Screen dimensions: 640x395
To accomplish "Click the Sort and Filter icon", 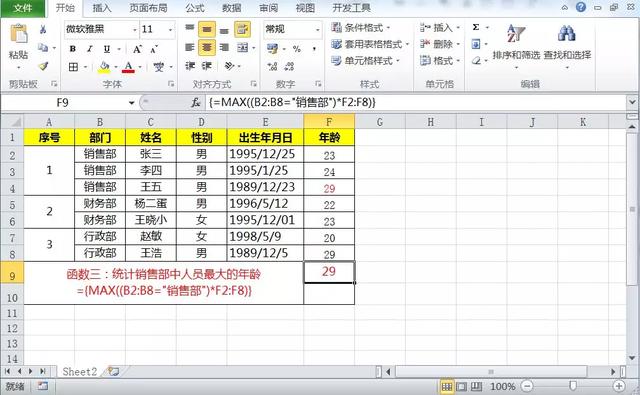I will [516, 33].
